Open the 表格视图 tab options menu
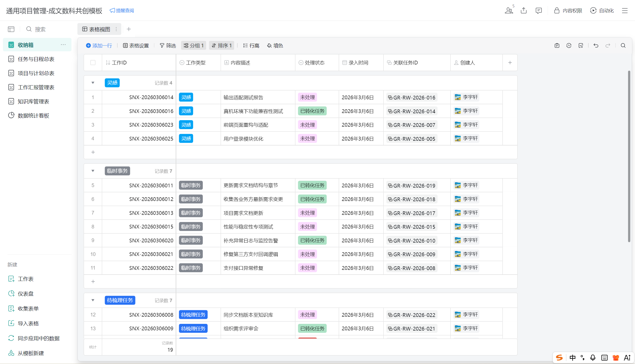 coord(116,29)
